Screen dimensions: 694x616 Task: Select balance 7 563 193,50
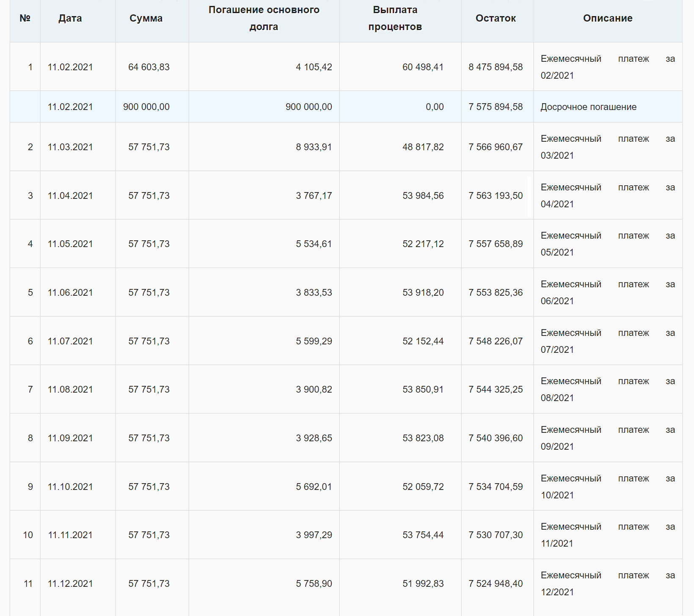click(496, 195)
